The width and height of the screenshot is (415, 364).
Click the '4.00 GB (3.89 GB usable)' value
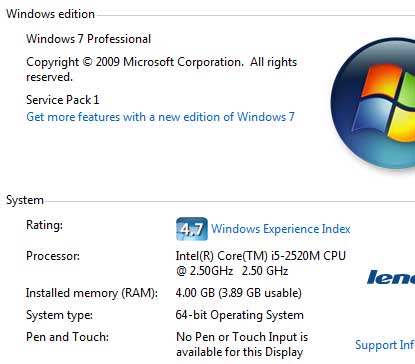pyautogui.click(x=239, y=293)
